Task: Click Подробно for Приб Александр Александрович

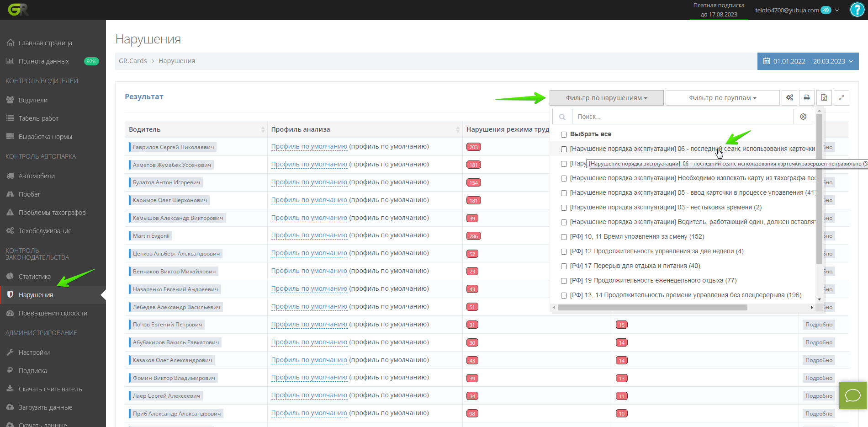Action: (x=819, y=414)
